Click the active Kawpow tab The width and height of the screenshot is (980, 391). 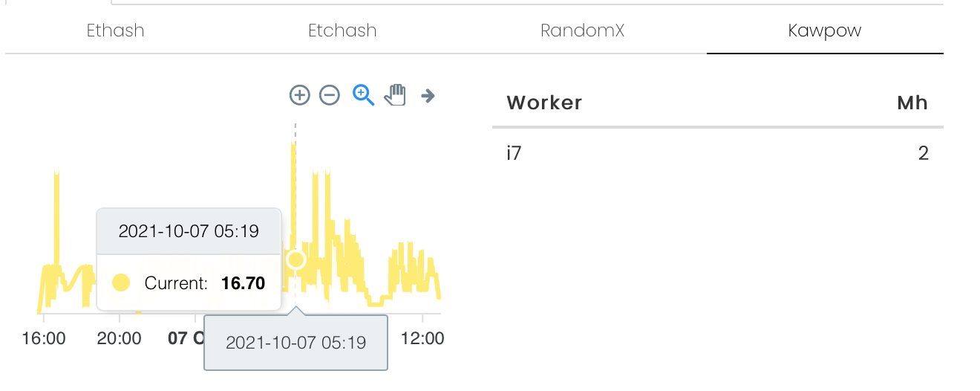coord(825,30)
